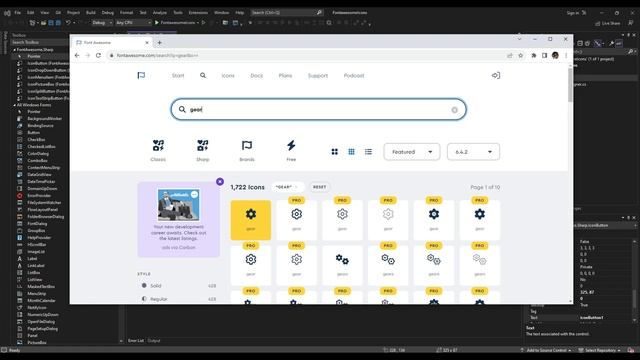Click the Font Awesome flag logo

141,76
